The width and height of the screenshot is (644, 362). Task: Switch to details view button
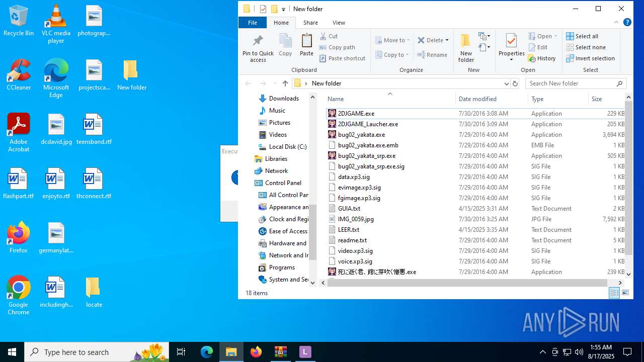[614, 293]
